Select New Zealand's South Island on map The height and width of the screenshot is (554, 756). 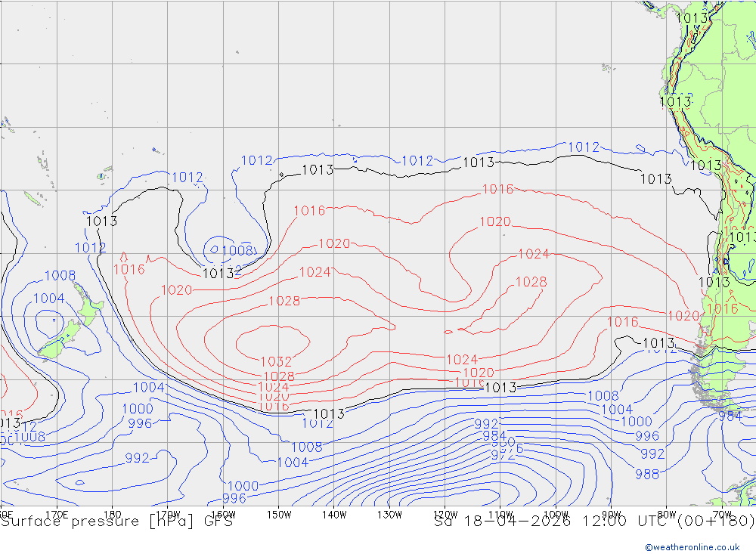coord(59,341)
